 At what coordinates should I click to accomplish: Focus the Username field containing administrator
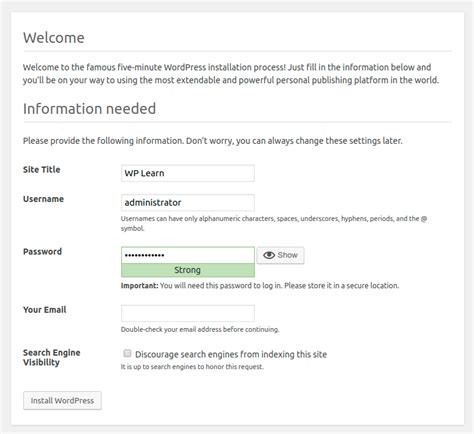[188, 203]
